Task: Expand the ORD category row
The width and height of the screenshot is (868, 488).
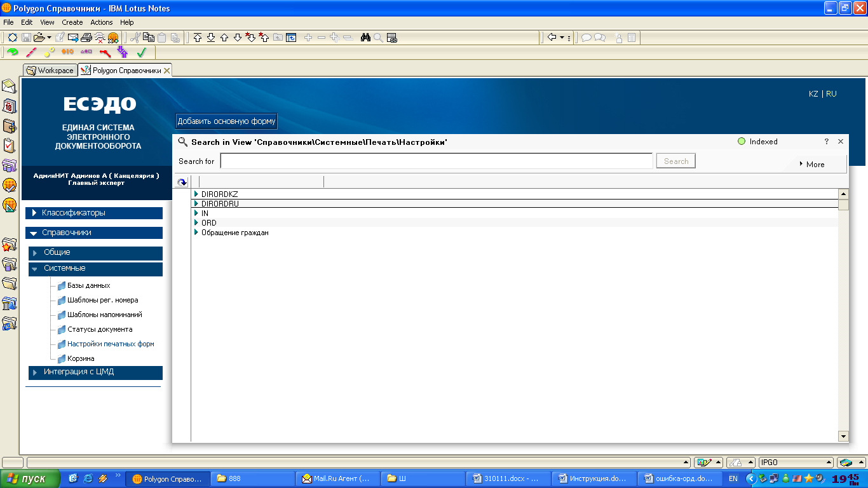Action: [x=196, y=223]
